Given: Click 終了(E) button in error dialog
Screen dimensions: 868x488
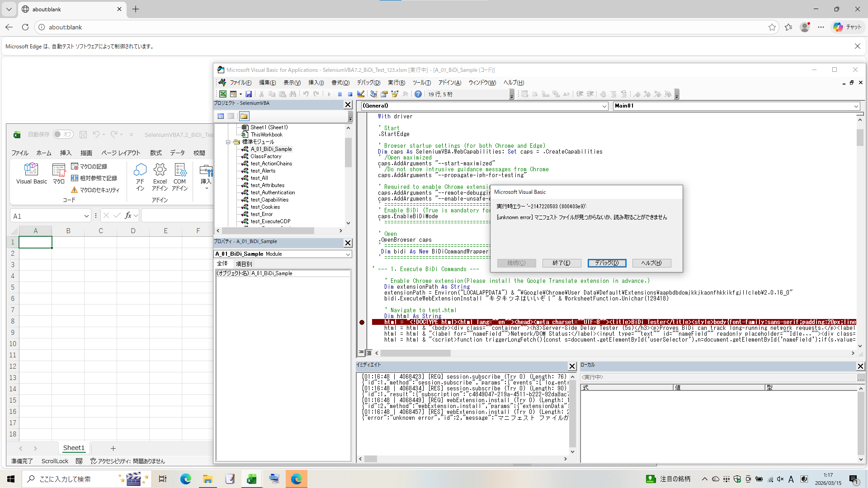Looking at the screenshot, I should 561,263.
